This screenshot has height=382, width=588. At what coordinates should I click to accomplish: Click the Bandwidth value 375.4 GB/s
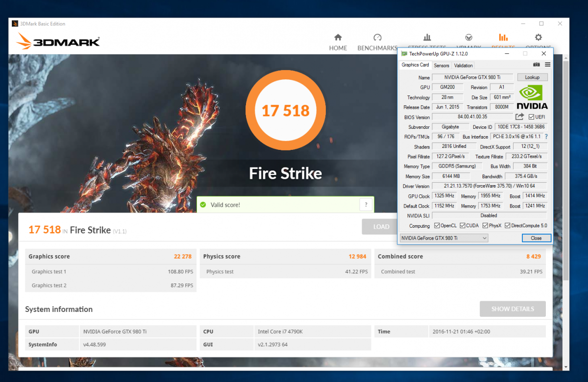pyautogui.click(x=527, y=176)
